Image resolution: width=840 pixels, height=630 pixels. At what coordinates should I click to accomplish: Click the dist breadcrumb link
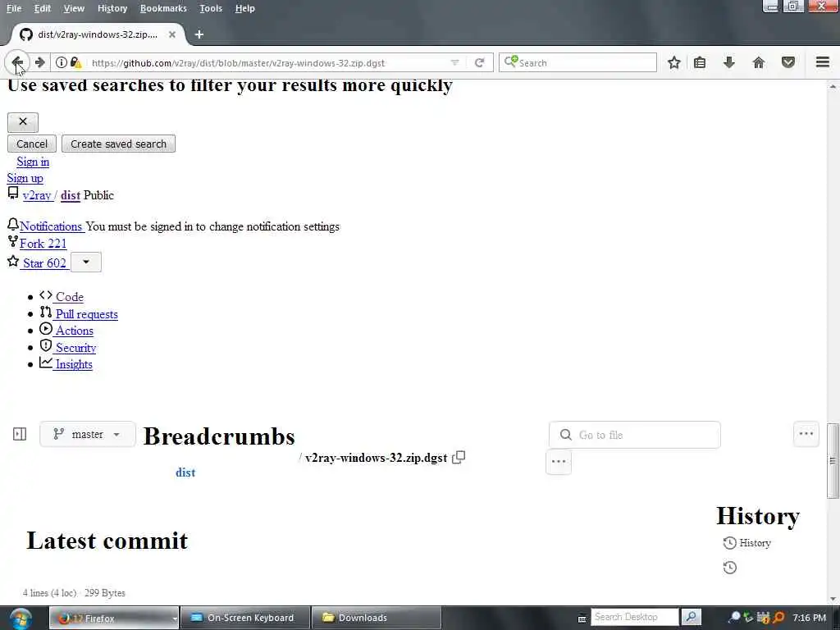click(x=185, y=472)
